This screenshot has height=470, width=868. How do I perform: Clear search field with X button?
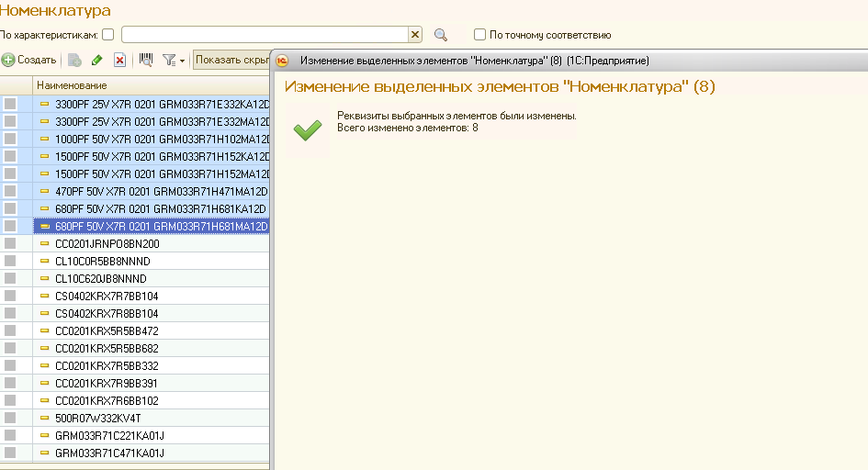tap(414, 35)
